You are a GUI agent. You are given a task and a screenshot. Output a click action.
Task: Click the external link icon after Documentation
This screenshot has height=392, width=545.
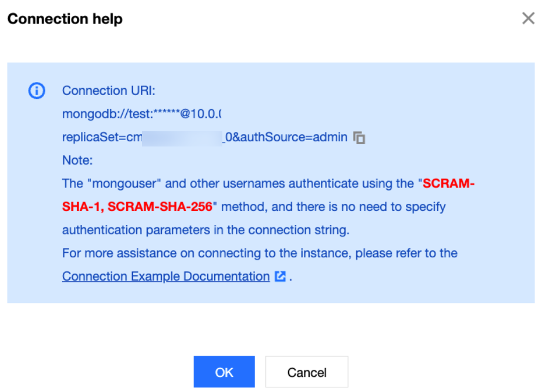click(280, 277)
